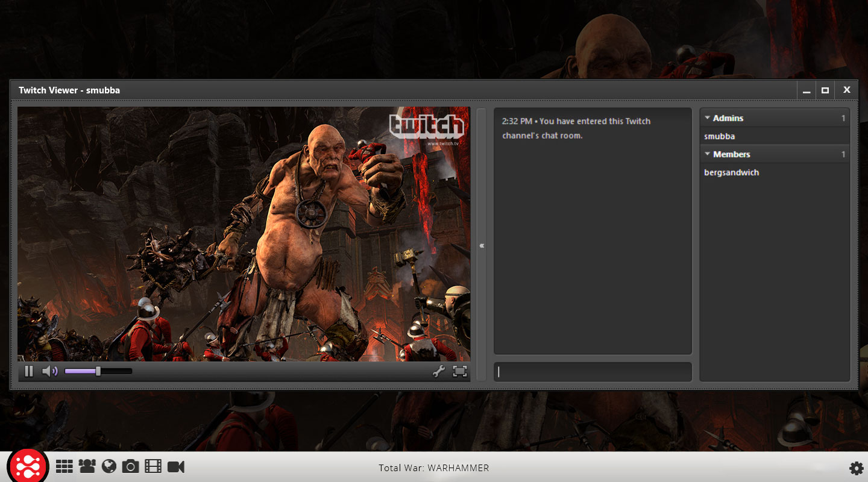Take a screenshot with the camera icon
This screenshot has width=868, height=482.
130,466
